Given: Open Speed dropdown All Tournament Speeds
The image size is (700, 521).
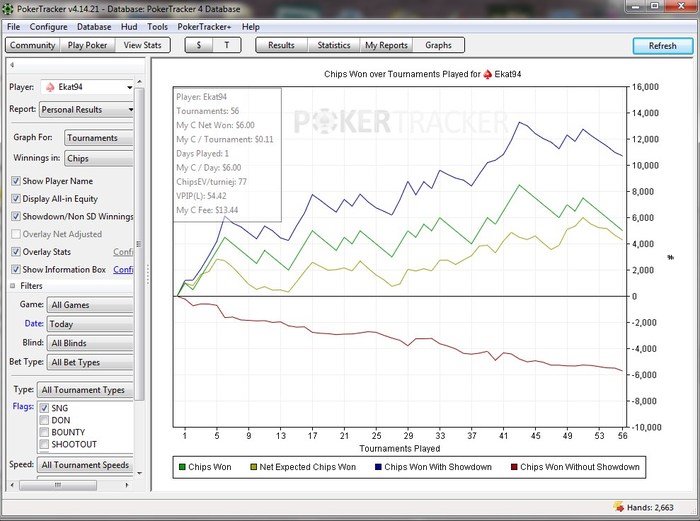Looking at the screenshot, I should (x=85, y=465).
